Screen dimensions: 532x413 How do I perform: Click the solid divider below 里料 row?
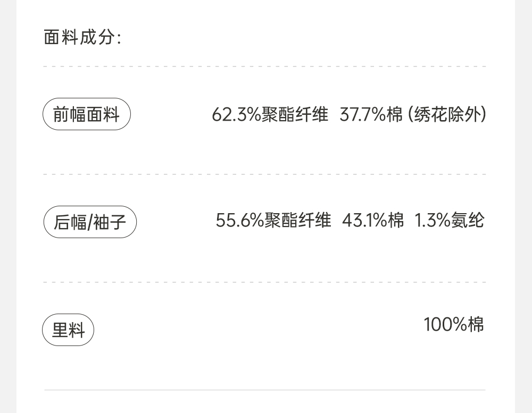[x=265, y=390]
